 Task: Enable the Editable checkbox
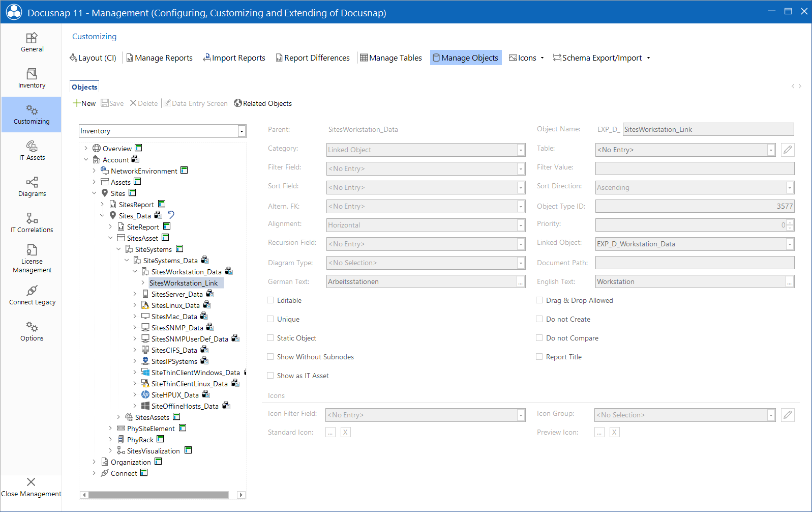click(270, 300)
